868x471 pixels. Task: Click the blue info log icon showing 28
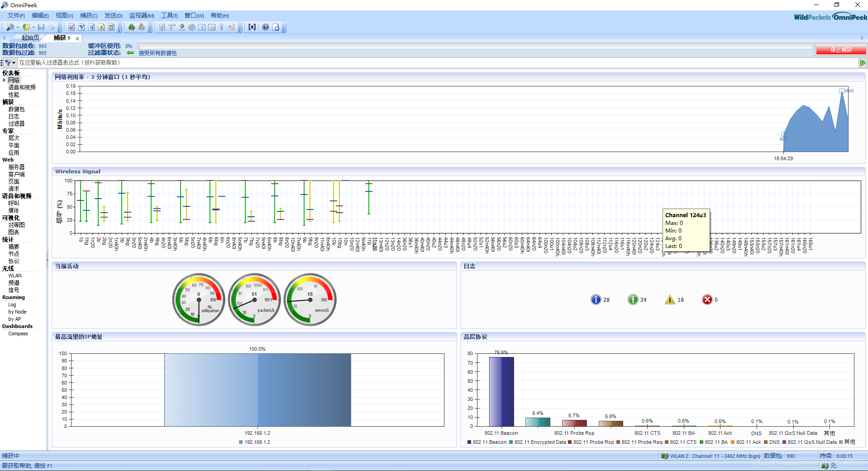tap(596, 300)
